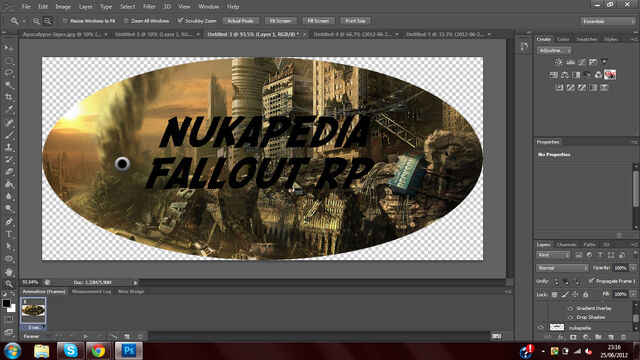Select the Pen tool
This screenshot has width=640, height=360.
click(9, 222)
